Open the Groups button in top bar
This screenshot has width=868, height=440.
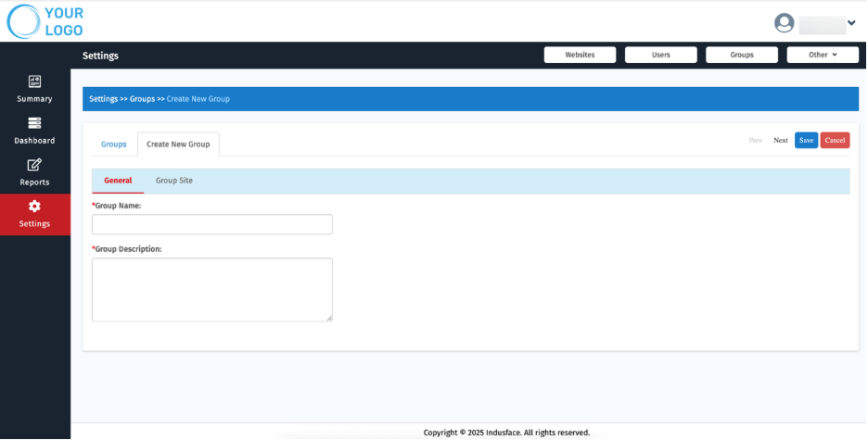[742, 55]
